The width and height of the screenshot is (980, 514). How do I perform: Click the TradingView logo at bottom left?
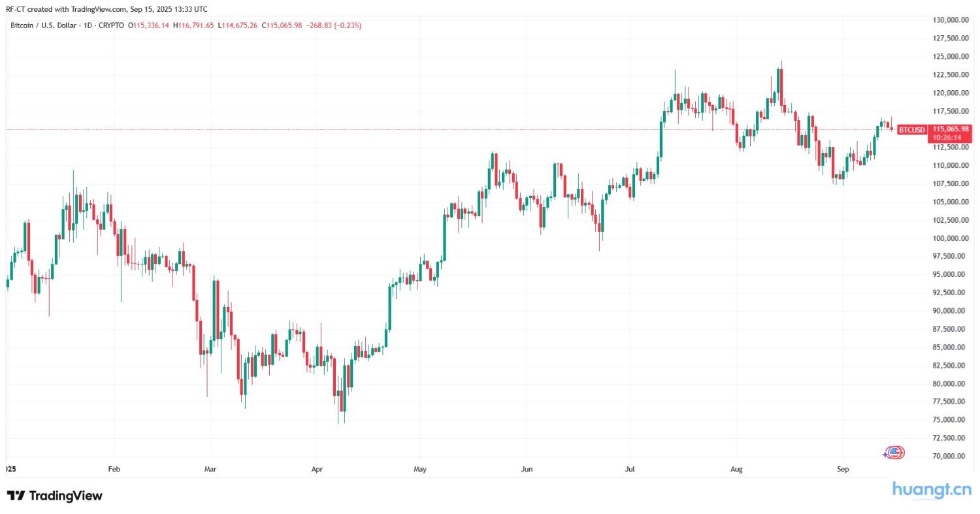[x=54, y=496]
